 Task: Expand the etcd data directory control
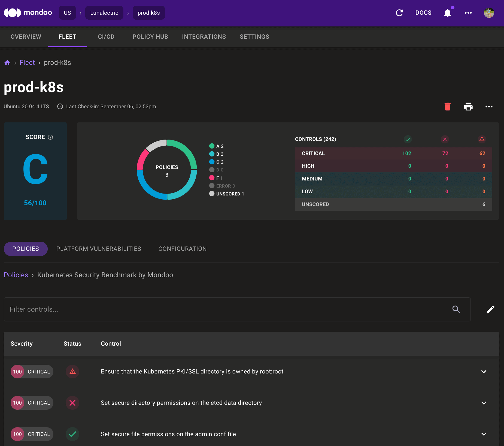484,403
